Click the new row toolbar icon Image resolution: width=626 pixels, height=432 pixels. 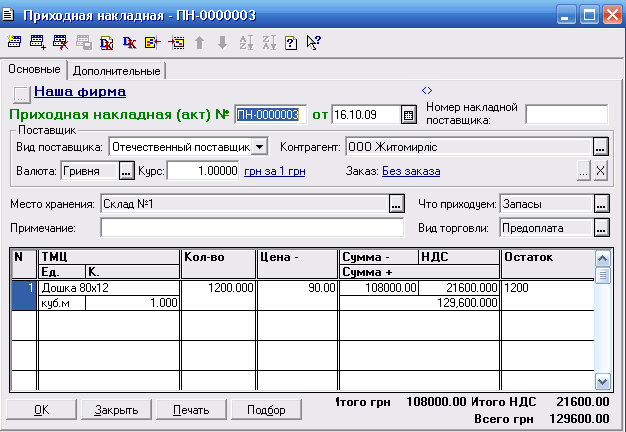tap(14, 42)
